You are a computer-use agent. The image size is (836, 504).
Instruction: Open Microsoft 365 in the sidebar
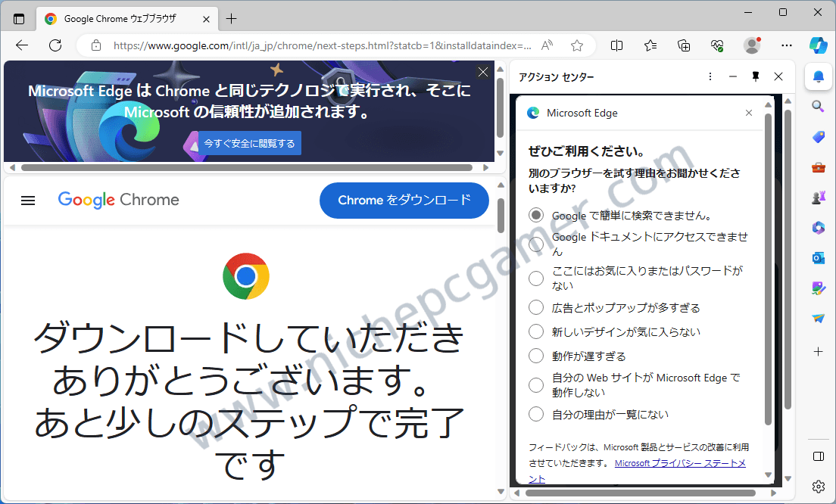[819, 228]
